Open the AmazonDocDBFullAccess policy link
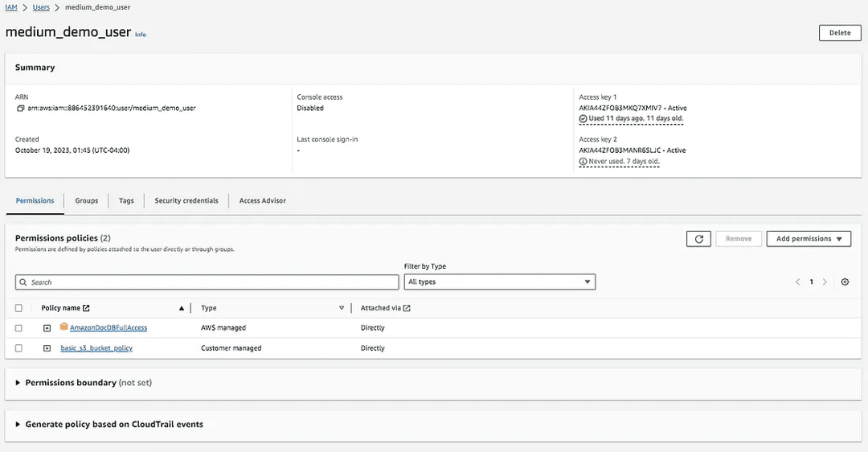This screenshot has height=452, width=868. pyautogui.click(x=108, y=328)
